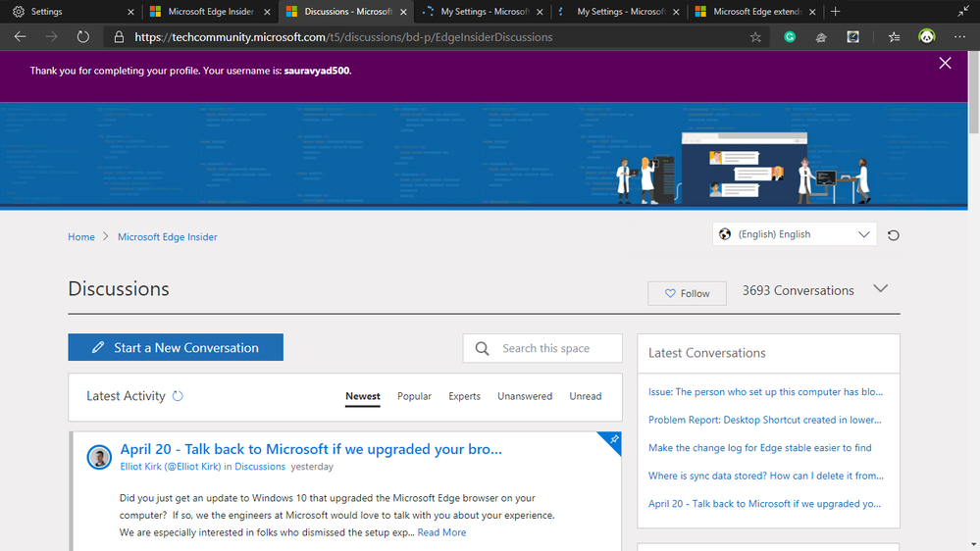
Task: Select the Unread activity filter
Action: coord(586,396)
